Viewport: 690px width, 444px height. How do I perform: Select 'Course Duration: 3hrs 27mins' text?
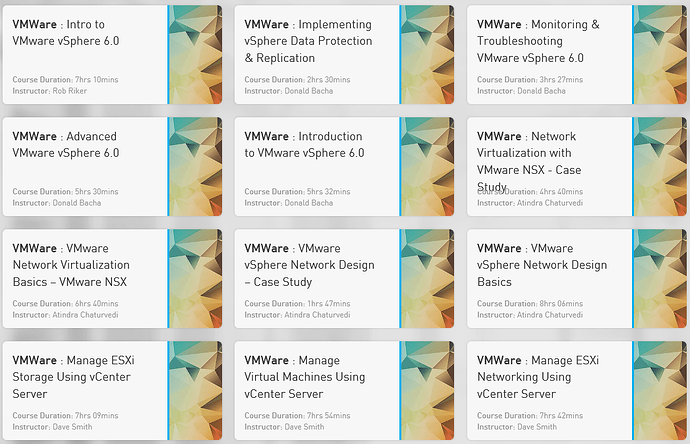(x=530, y=80)
